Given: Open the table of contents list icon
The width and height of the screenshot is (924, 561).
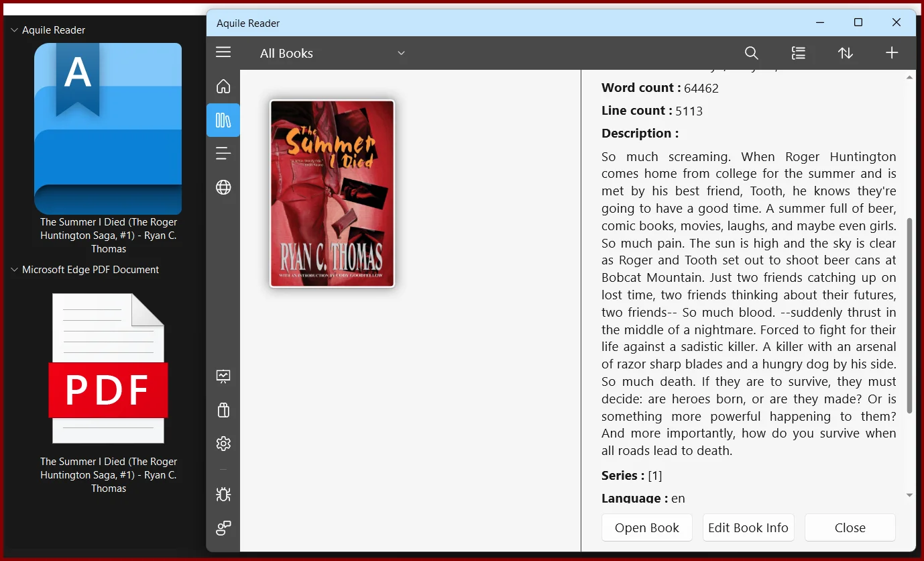Looking at the screenshot, I should tap(223, 154).
